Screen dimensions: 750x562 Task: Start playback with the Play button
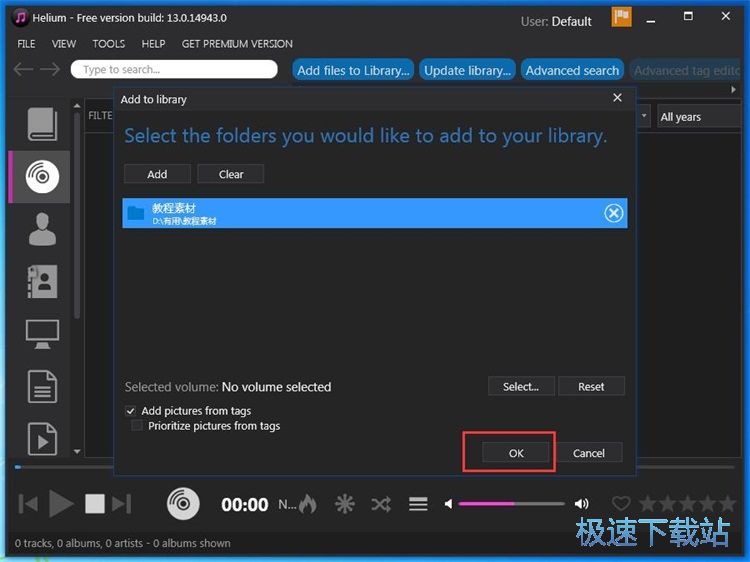point(61,504)
